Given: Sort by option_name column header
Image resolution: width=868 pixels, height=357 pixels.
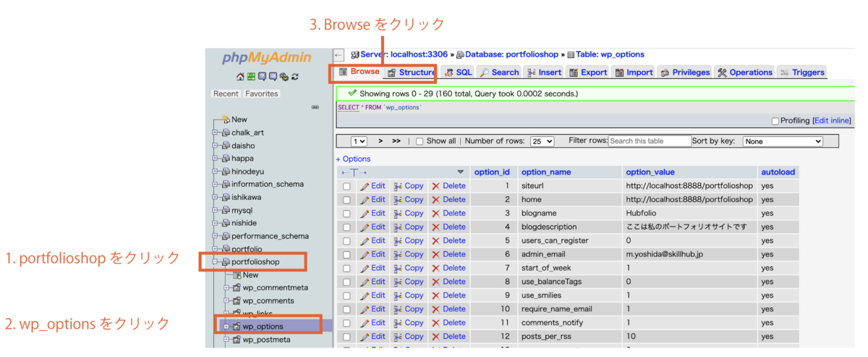Looking at the screenshot, I should point(546,172).
